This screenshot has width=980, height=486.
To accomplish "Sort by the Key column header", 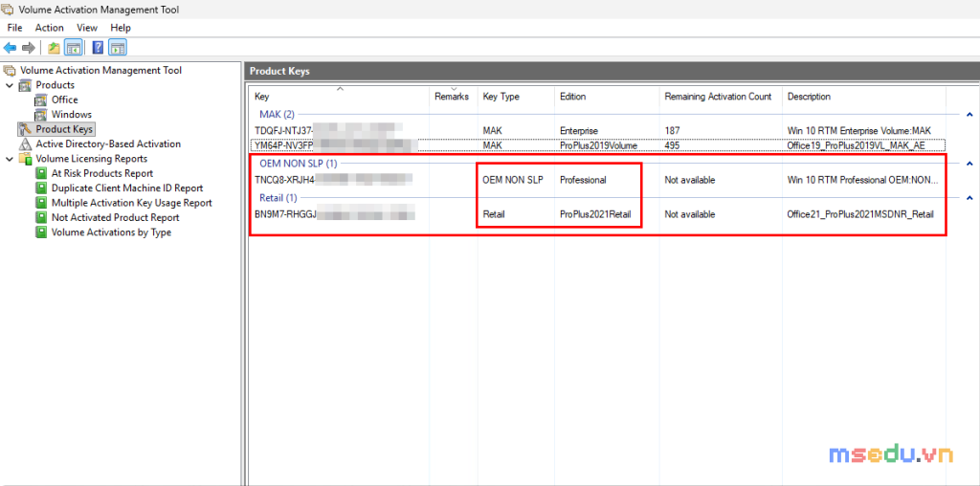I will (340, 97).
